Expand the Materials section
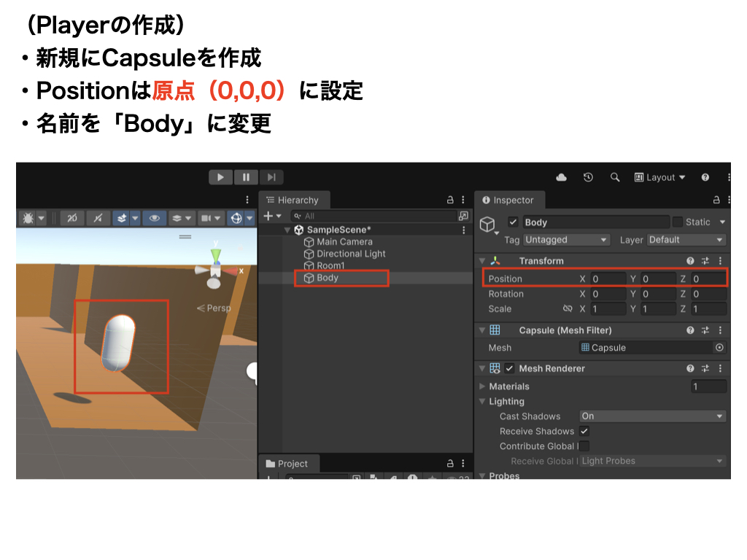This screenshot has width=747, height=560. 482,386
